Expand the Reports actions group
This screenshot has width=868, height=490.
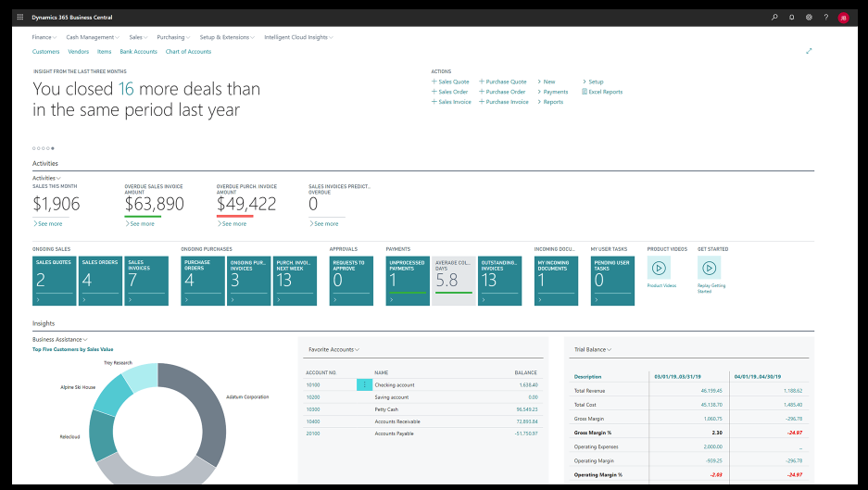click(x=550, y=102)
